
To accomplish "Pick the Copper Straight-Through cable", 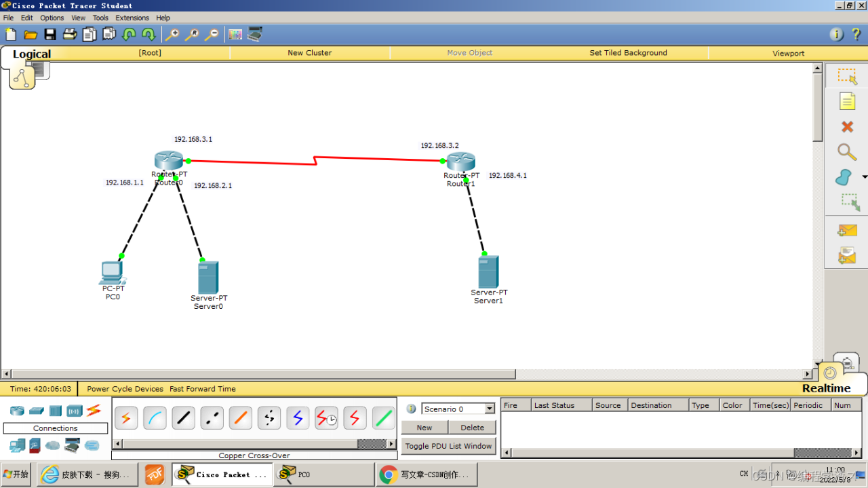I will click(x=183, y=418).
